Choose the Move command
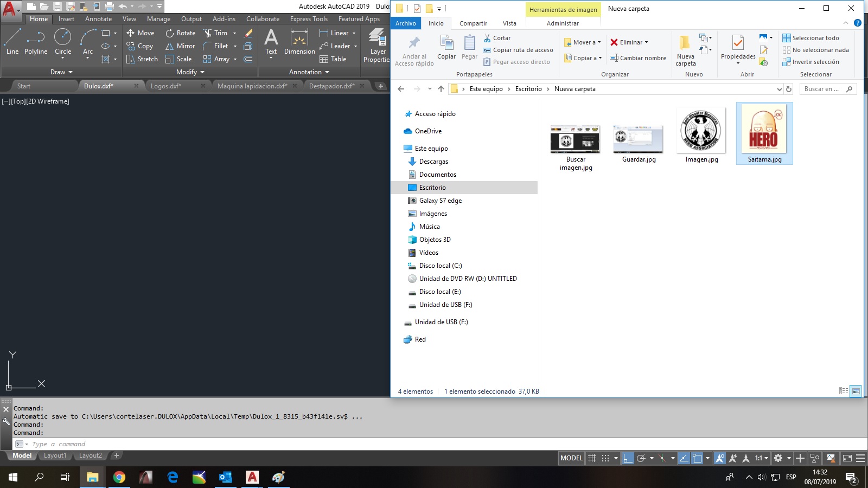 (141, 33)
